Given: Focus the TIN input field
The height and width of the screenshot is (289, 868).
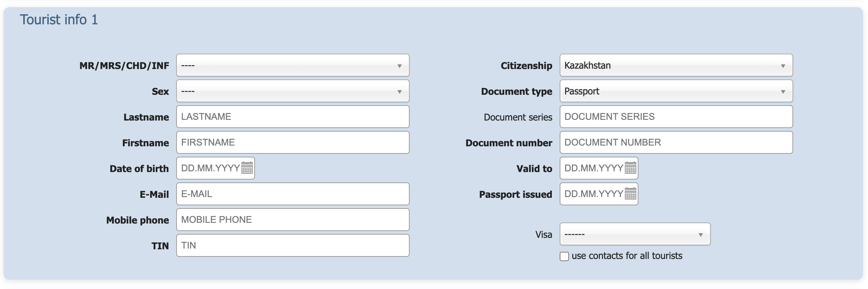Looking at the screenshot, I should tap(293, 245).
